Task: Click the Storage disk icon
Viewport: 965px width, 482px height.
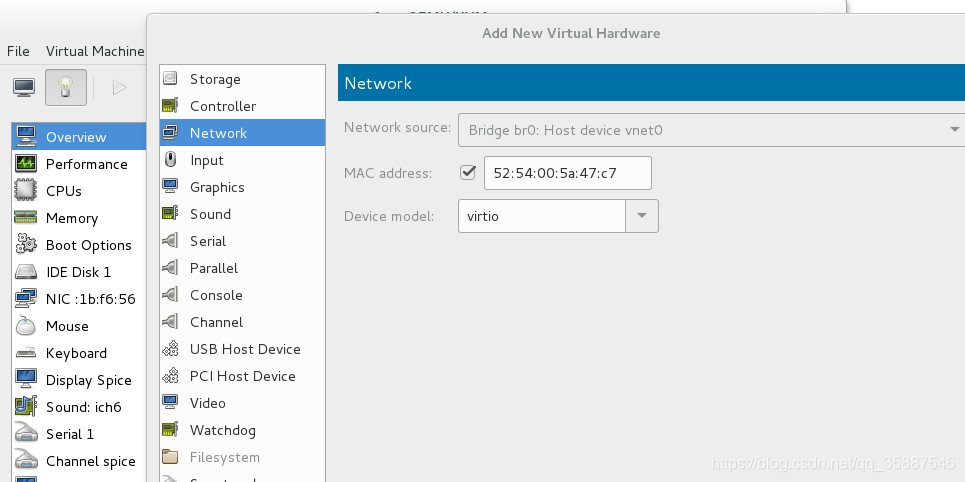Action: (x=170, y=79)
